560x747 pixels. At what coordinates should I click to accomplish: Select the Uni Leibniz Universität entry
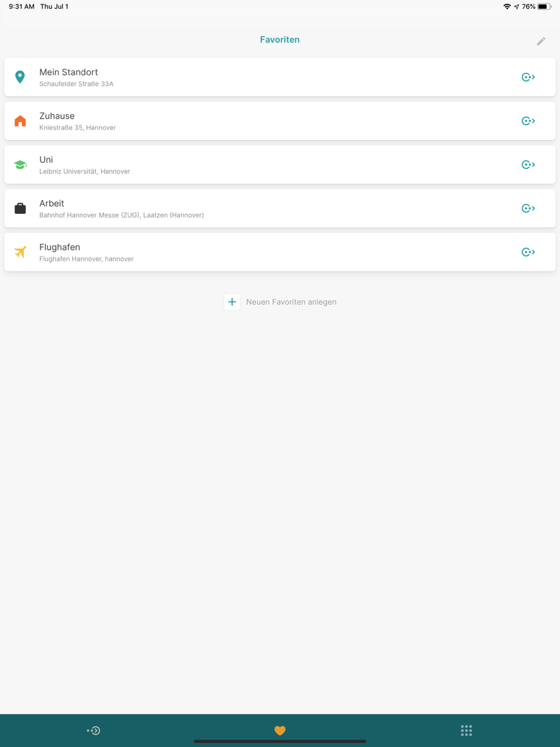click(280, 165)
